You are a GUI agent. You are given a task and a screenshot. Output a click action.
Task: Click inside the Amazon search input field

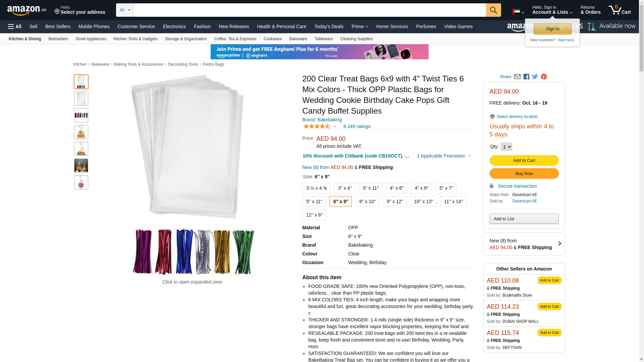click(x=310, y=10)
